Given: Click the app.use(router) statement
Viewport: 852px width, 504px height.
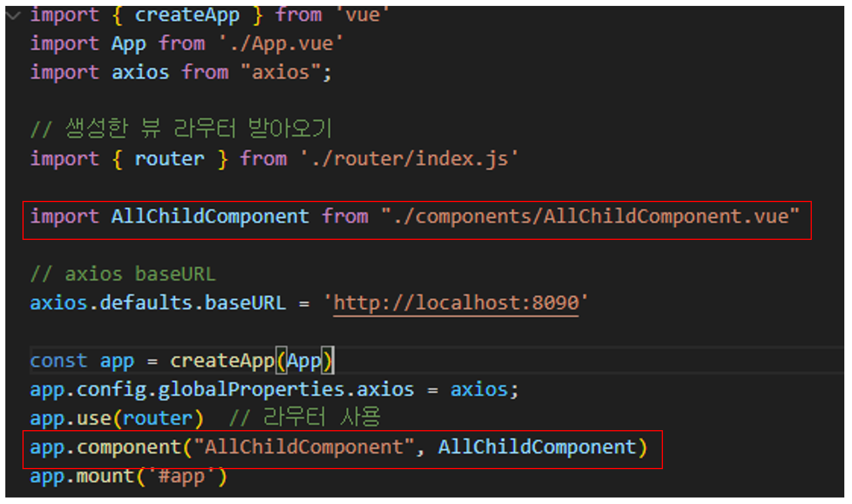Looking at the screenshot, I should 116,418.
